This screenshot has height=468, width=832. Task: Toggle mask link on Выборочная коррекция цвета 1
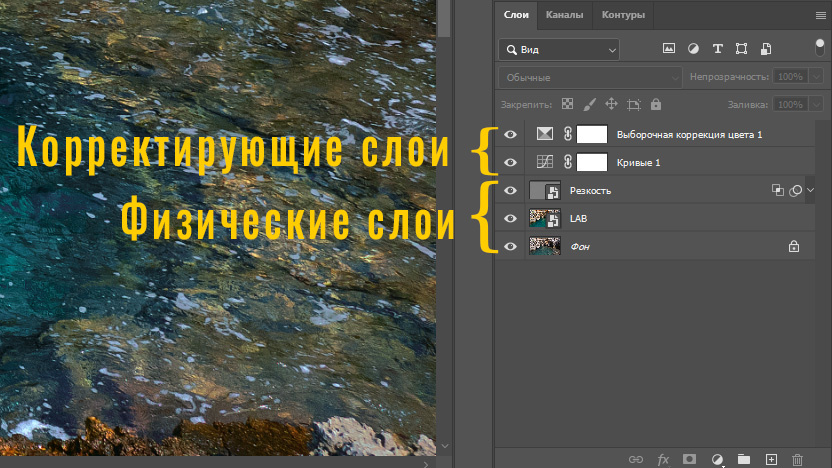(567, 134)
